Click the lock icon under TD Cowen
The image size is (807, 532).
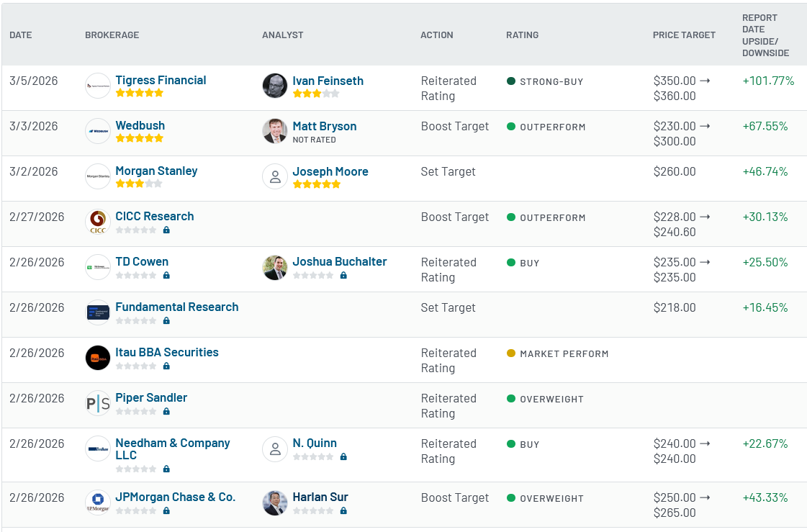click(166, 275)
